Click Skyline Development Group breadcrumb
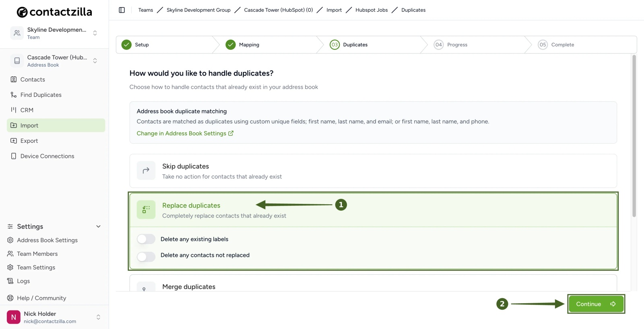Screen dimensions: 644x329 [198, 10]
